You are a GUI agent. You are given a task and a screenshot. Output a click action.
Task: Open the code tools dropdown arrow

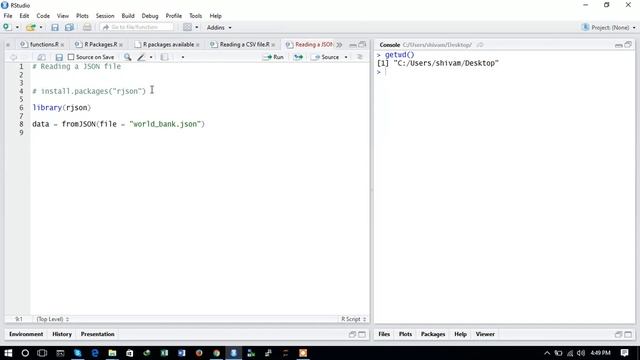coord(151,57)
